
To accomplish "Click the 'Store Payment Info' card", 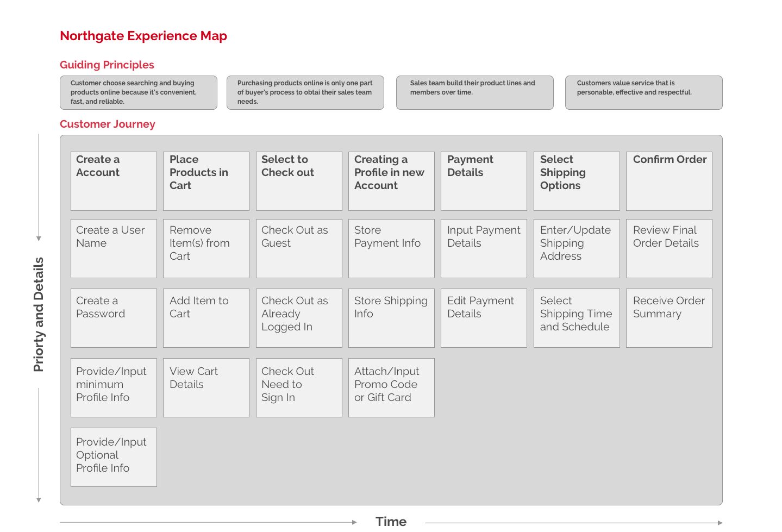I will 391,248.
